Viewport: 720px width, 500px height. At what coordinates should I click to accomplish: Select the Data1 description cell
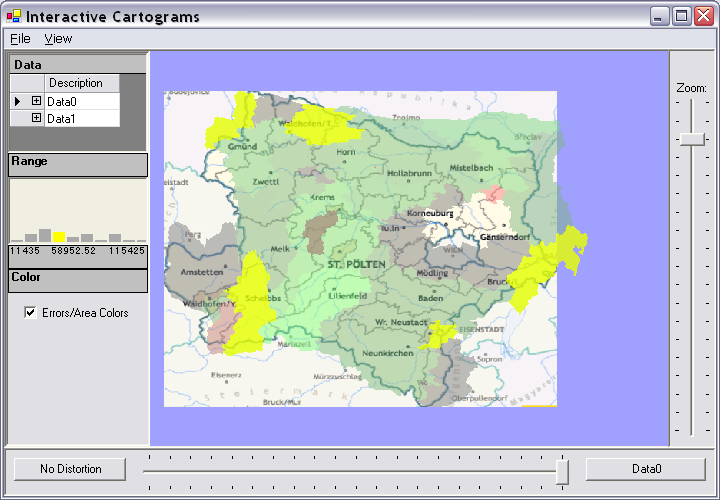tap(82, 118)
